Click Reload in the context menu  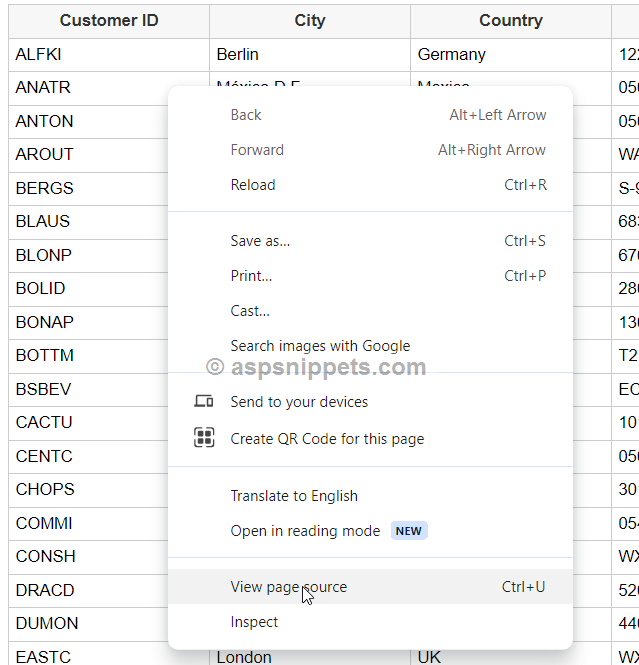click(x=253, y=185)
